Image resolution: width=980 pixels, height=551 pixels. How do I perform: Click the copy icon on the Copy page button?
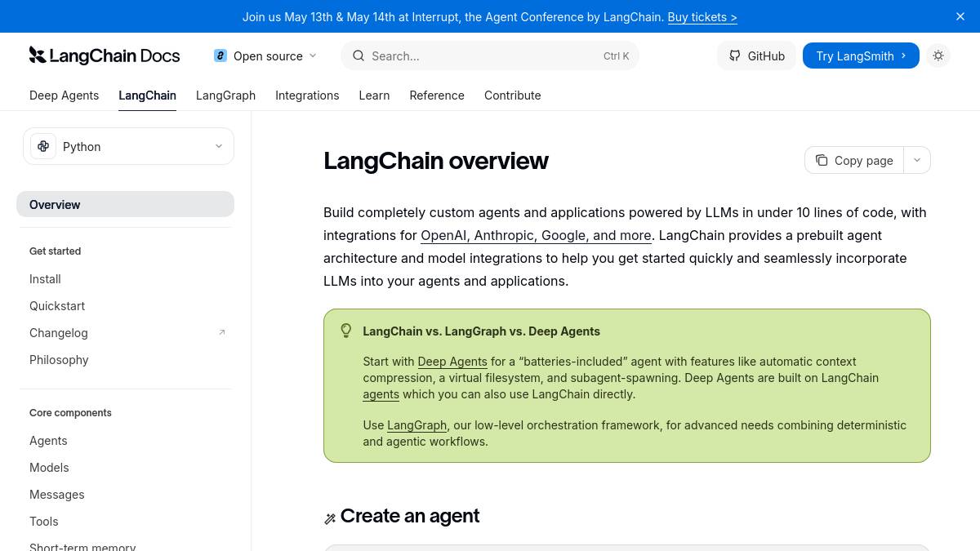point(822,160)
